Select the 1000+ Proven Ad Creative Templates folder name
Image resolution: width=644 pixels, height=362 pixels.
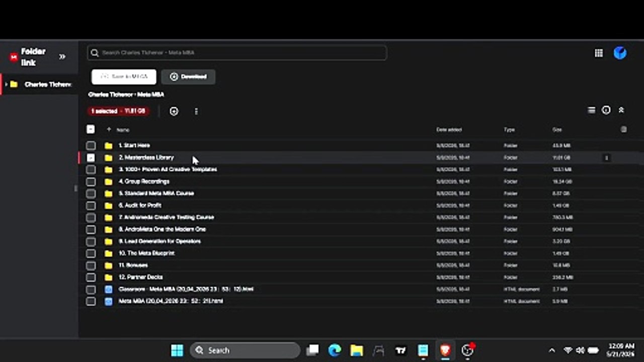pyautogui.click(x=168, y=169)
